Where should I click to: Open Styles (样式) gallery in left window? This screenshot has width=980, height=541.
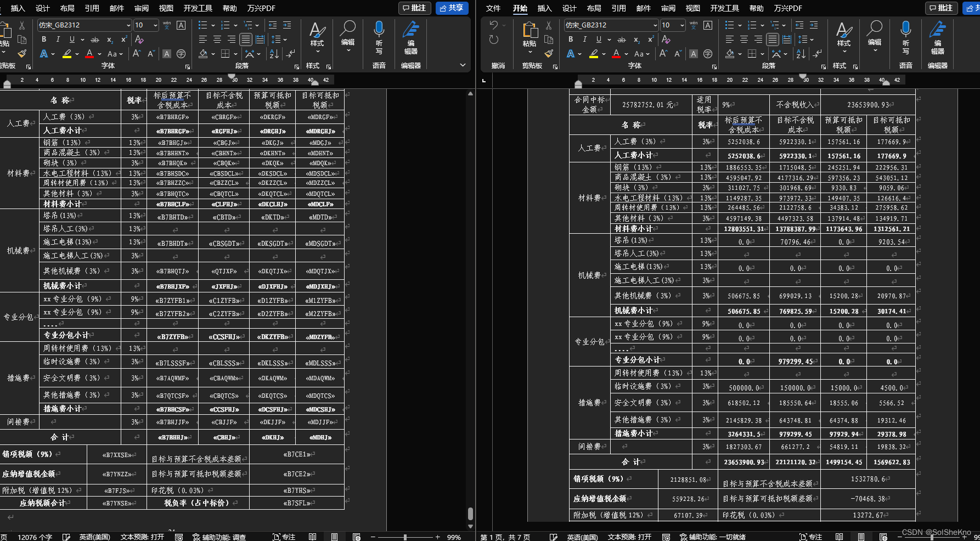317,37
